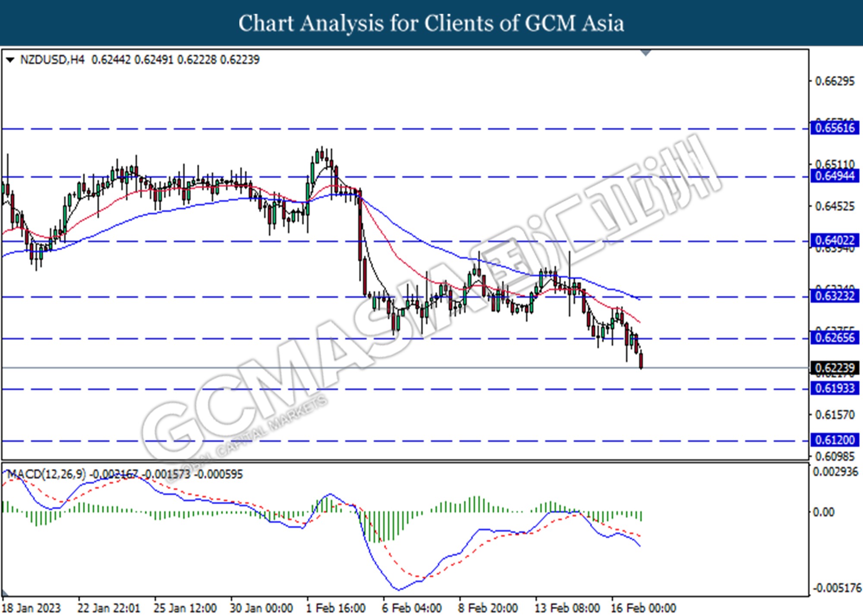Select the 0.64022 price level label
863x616 pixels.
(x=835, y=240)
